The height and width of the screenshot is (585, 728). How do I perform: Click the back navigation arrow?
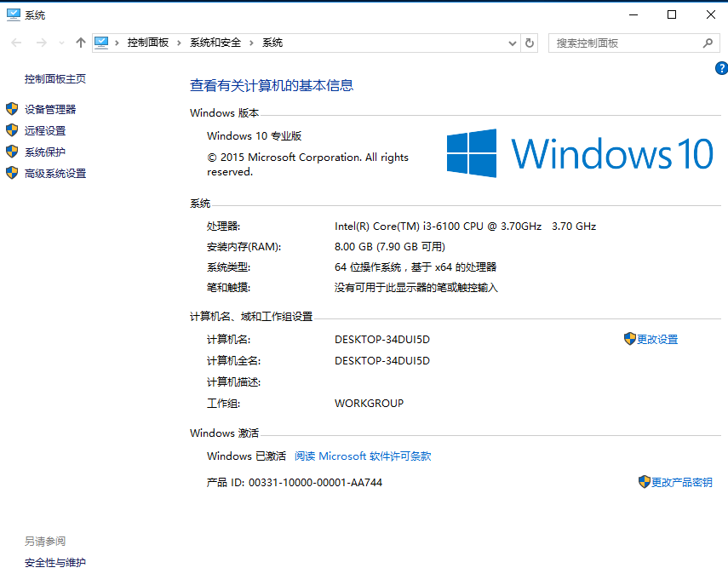(16, 43)
